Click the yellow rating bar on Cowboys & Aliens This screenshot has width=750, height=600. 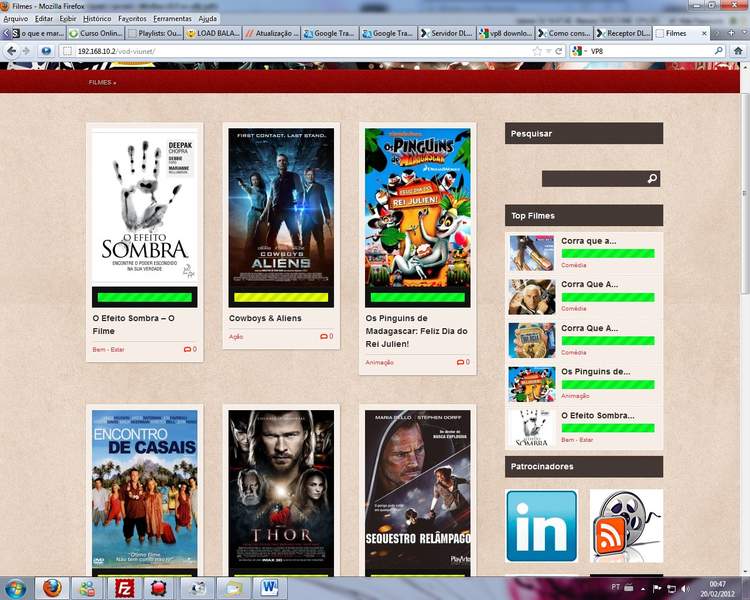281,298
